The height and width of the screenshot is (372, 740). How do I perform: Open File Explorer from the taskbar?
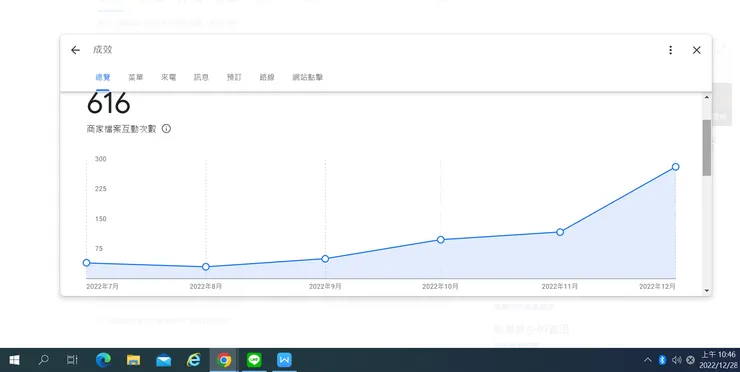pos(134,360)
